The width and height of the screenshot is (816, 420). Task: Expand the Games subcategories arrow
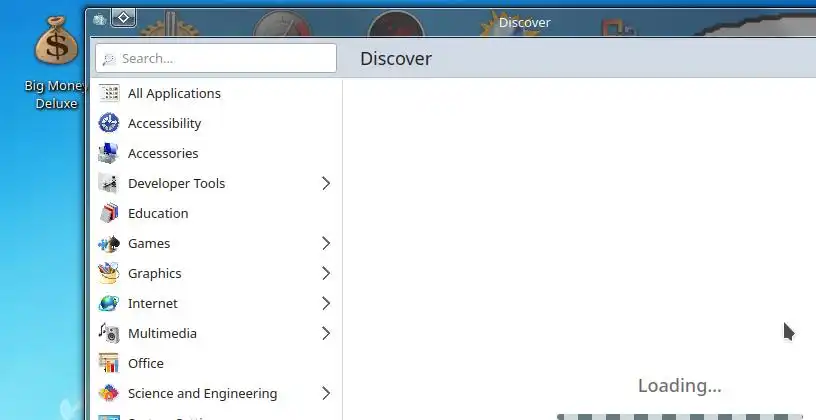[326, 244]
